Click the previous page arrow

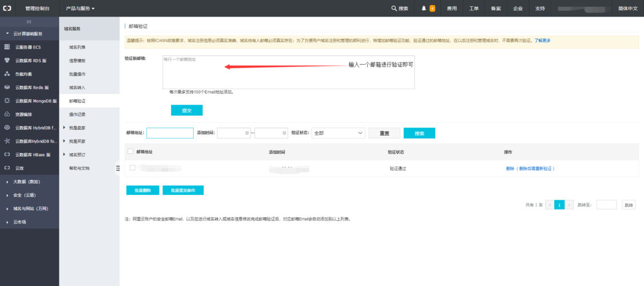pos(550,205)
